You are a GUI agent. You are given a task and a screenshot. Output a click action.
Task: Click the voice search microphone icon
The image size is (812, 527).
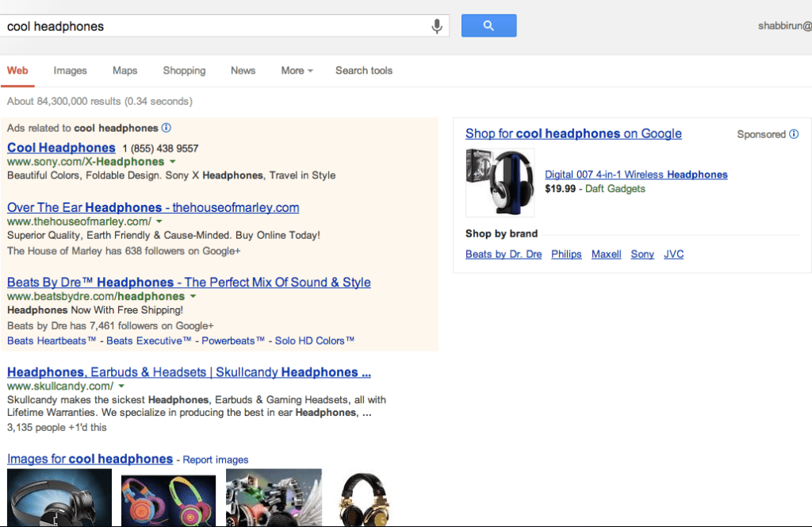(x=437, y=26)
